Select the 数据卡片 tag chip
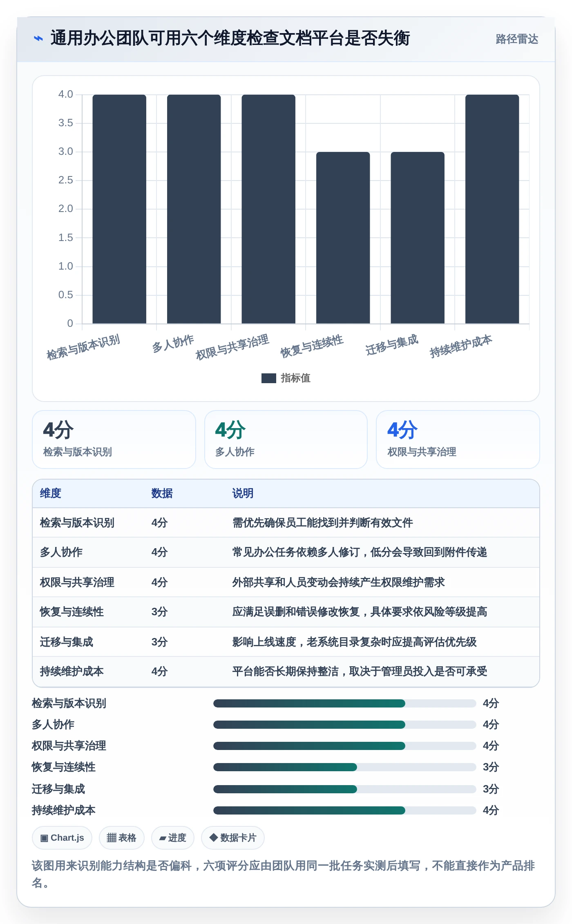Image resolution: width=572 pixels, height=924 pixels. 232,838
